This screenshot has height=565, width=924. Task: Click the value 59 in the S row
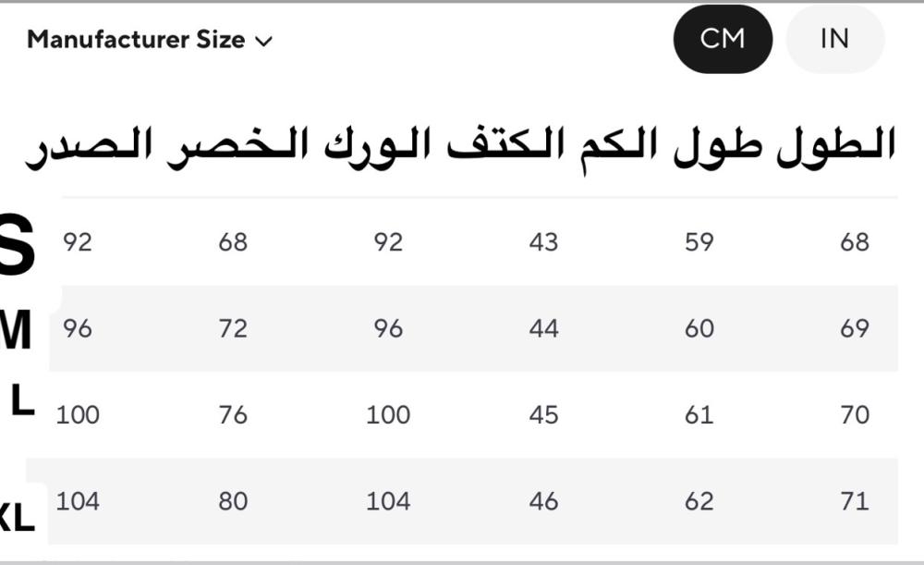pos(699,242)
